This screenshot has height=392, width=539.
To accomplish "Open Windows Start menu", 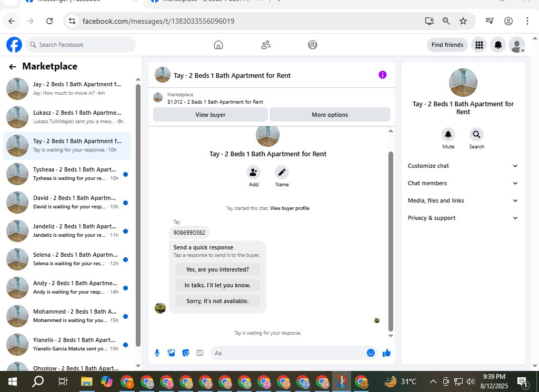I will (x=13, y=381).
